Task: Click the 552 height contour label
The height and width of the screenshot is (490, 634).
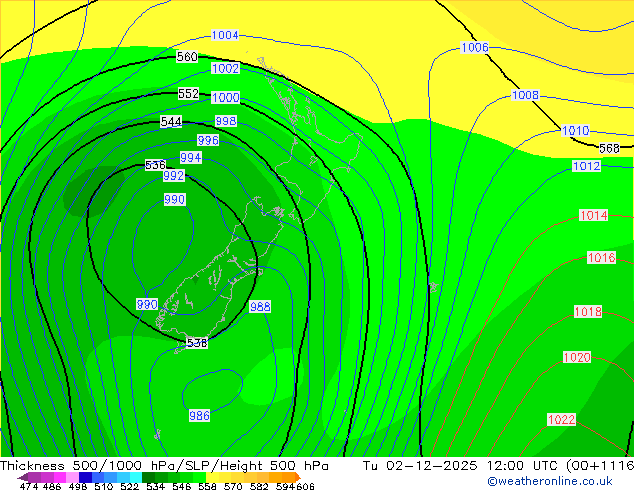Action: (189, 94)
